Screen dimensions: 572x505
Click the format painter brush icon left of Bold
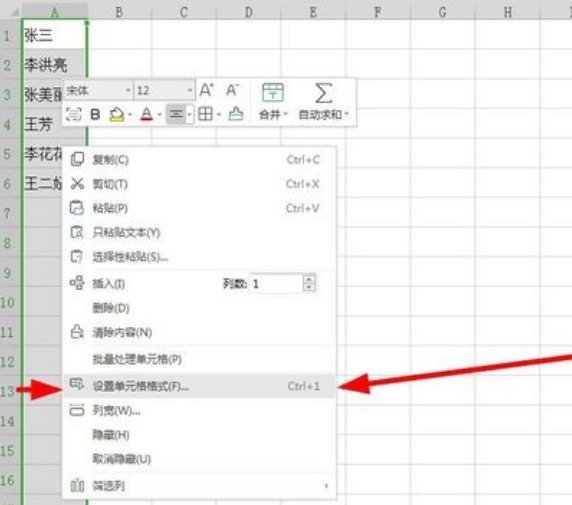click(x=73, y=115)
